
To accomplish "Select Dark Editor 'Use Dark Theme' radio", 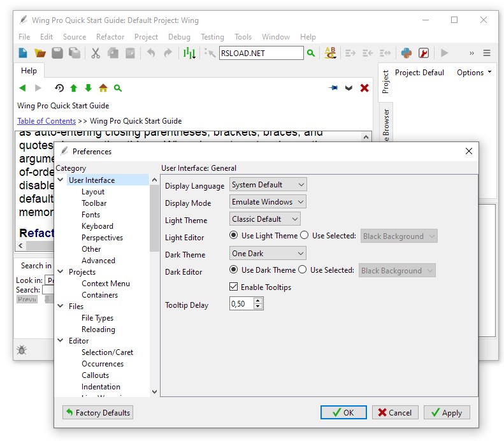I will (234, 270).
